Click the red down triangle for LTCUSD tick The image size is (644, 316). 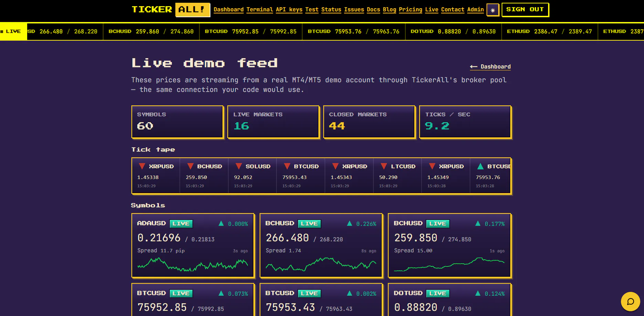384,166
